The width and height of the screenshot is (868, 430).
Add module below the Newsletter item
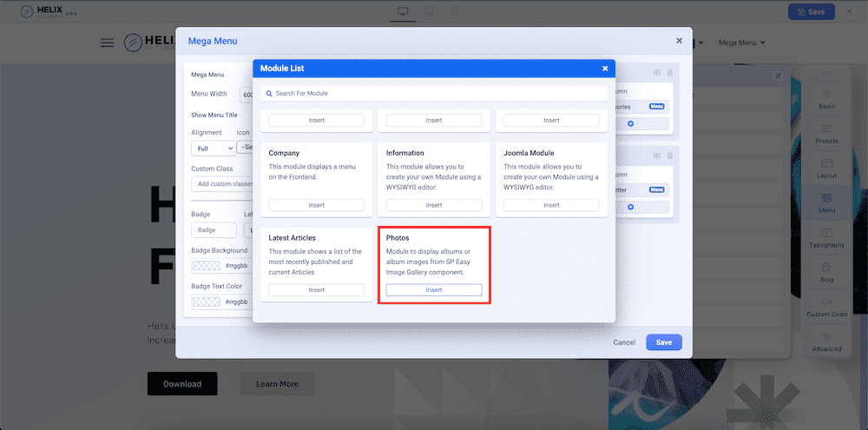point(630,208)
